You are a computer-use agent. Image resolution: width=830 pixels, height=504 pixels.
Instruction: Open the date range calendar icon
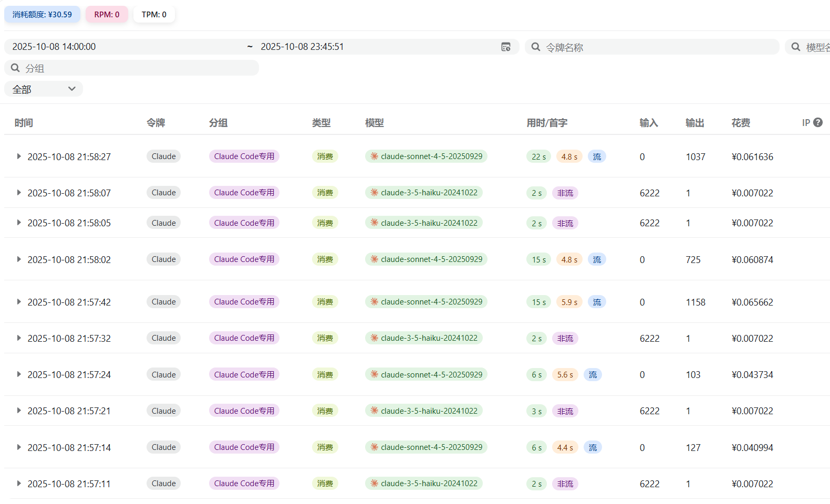506,47
